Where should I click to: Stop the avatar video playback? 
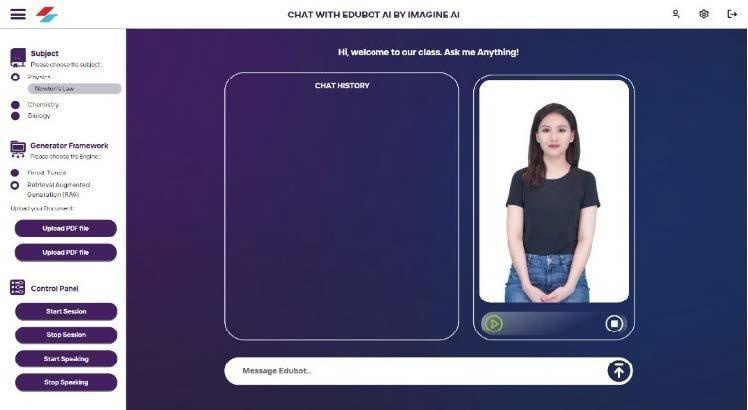(x=614, y=324)
